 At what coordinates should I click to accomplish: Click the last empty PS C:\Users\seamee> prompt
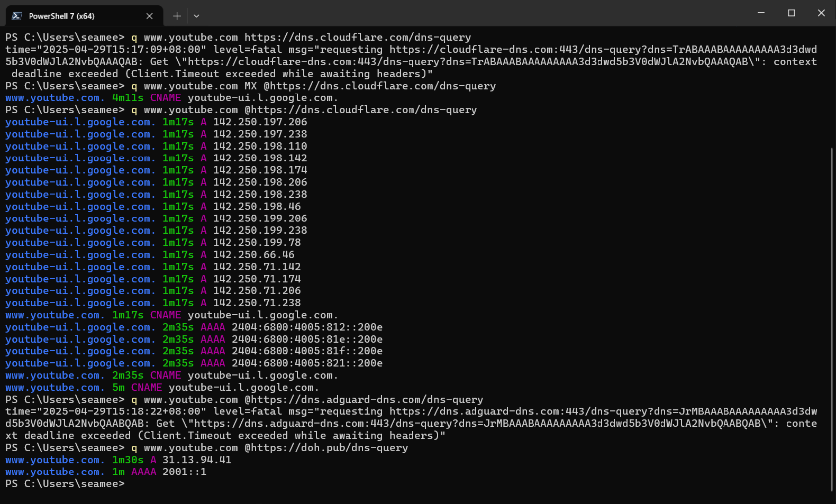click(65, 483)
